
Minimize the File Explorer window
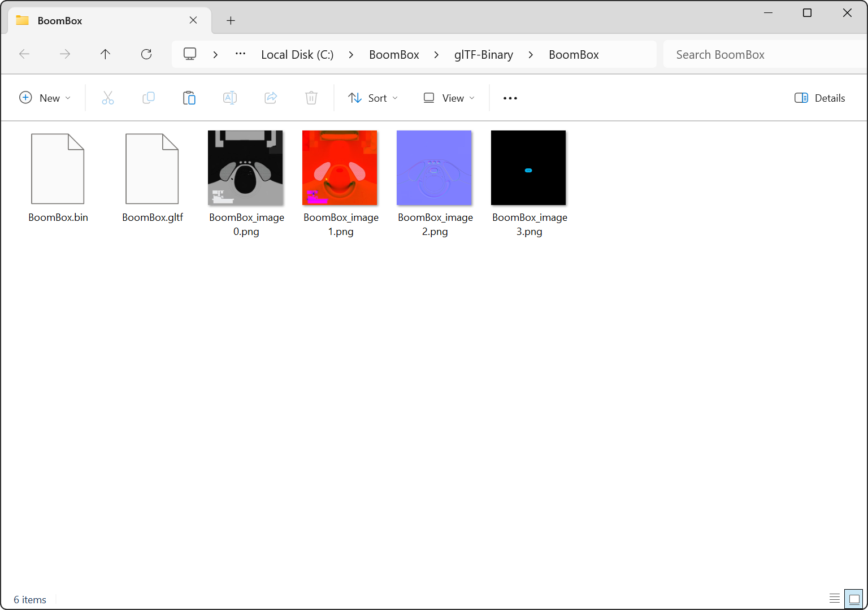coord(768,12)
